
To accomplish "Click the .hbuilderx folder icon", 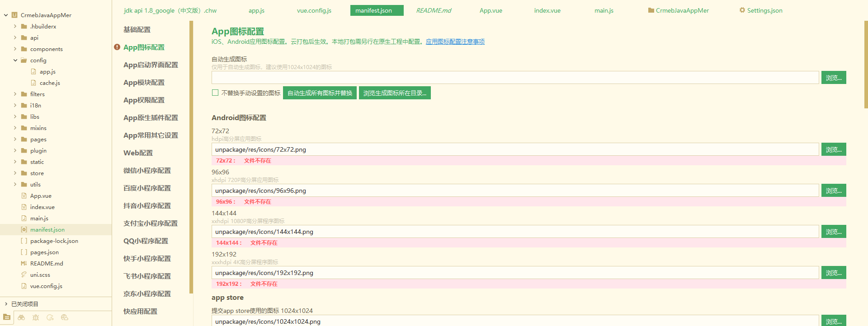I will [x=24, y=26].
